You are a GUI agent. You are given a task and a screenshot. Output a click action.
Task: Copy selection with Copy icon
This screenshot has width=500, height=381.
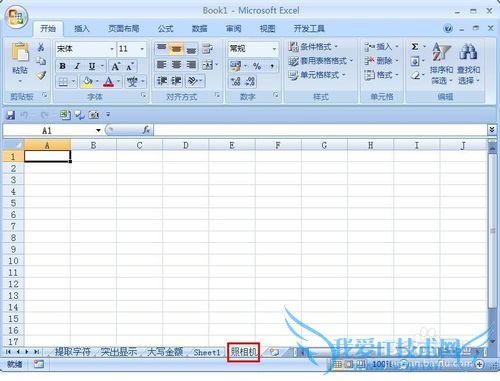[41, 61]
